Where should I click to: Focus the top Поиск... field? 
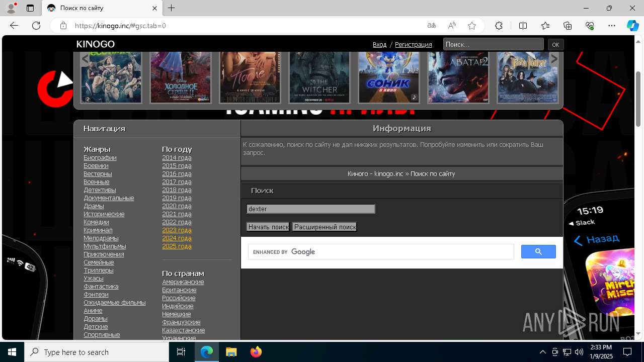(x=494, y=44)
